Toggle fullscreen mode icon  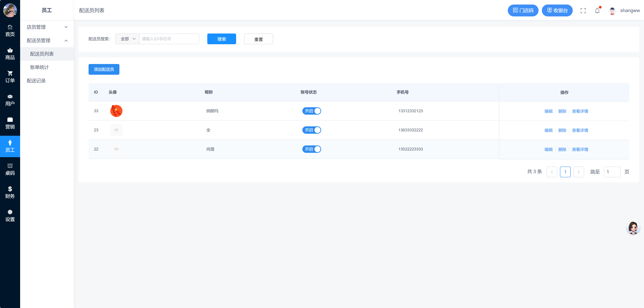pyautogui.click(x=583, y=11)
